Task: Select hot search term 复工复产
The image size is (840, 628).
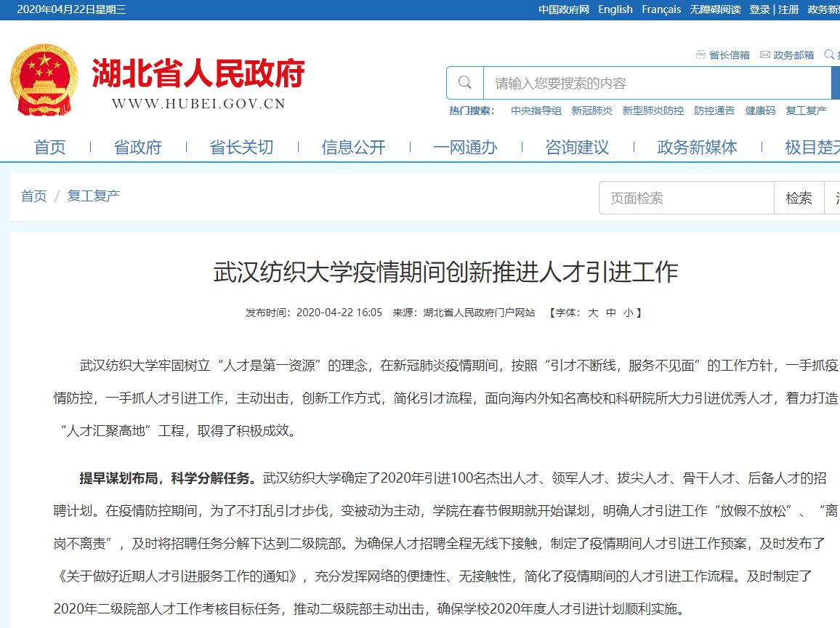Action: point(807,110)
